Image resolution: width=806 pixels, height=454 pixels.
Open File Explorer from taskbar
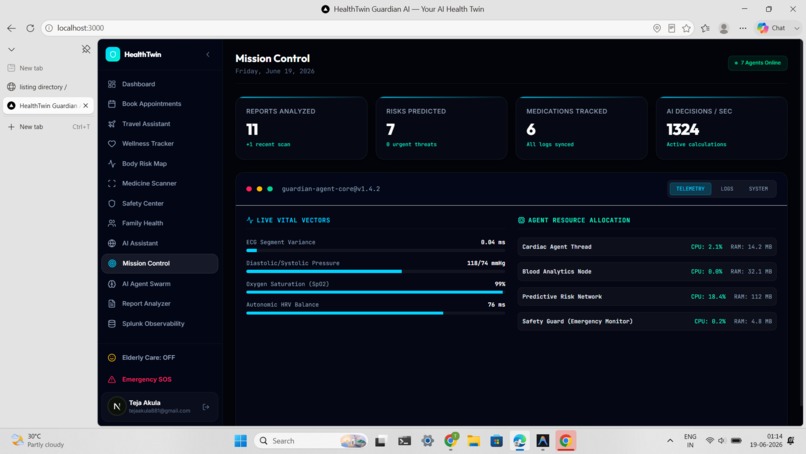(x=473, y=441)
